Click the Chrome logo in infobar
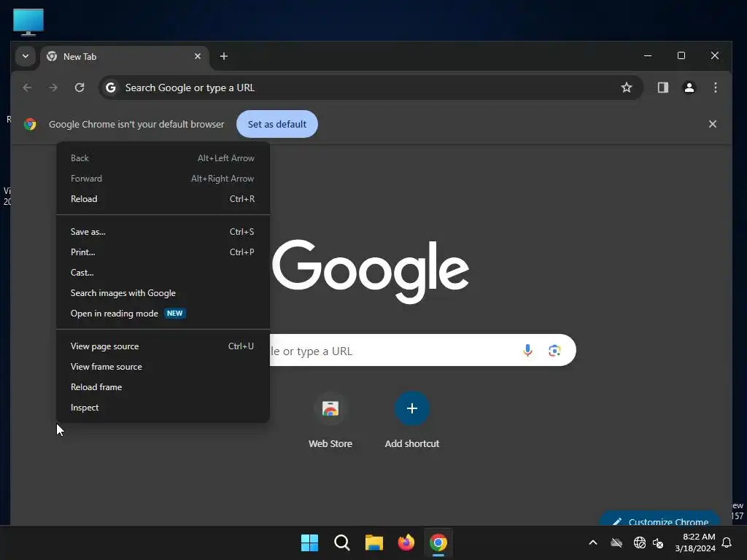This screenshot has width=747, height=560. [x=30, y=124]
